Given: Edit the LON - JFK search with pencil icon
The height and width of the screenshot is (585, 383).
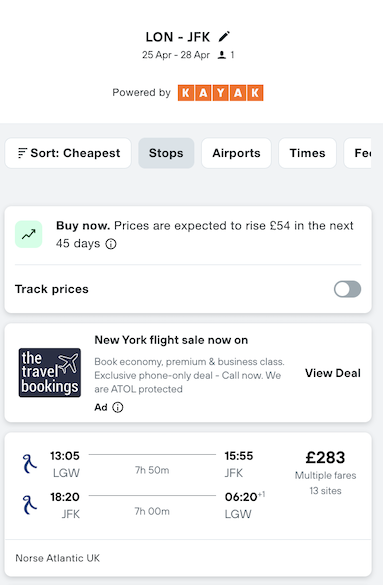Looking at the screenshot, I should click(224, 37).
